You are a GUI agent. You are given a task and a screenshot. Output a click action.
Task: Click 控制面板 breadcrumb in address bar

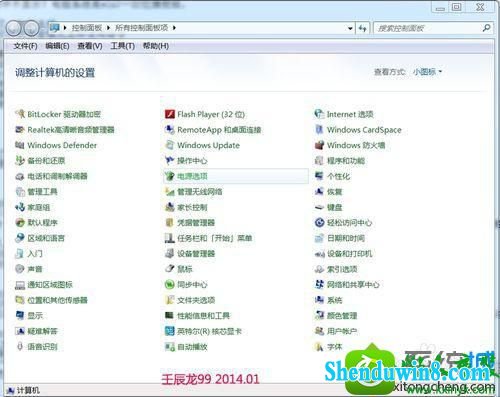coord(87,28)
